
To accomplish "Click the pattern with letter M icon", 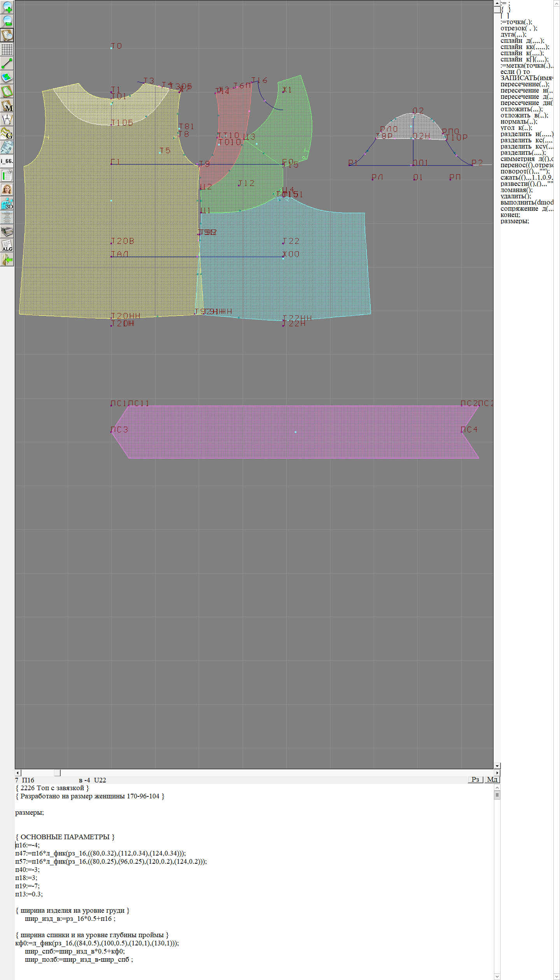I will [7, 106].
